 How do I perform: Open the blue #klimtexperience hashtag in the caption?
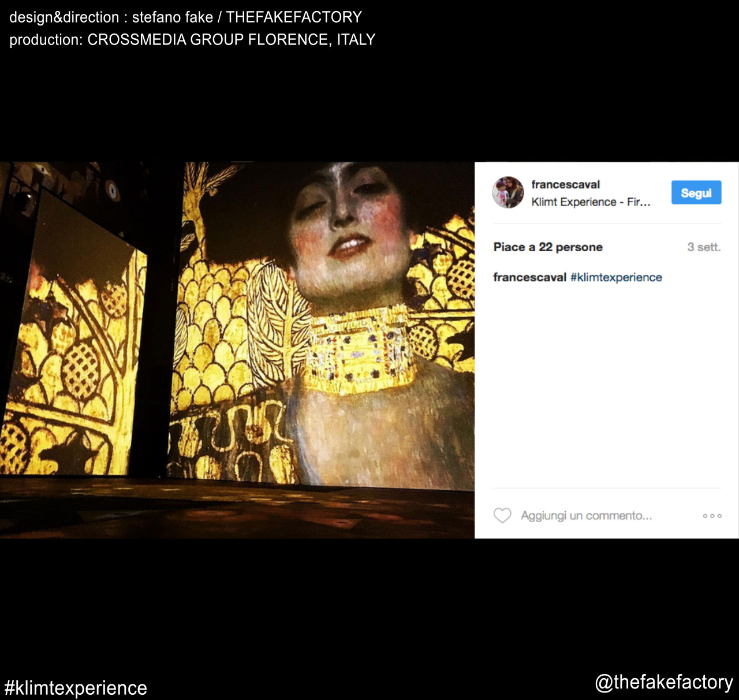click(x=616, y=277)
